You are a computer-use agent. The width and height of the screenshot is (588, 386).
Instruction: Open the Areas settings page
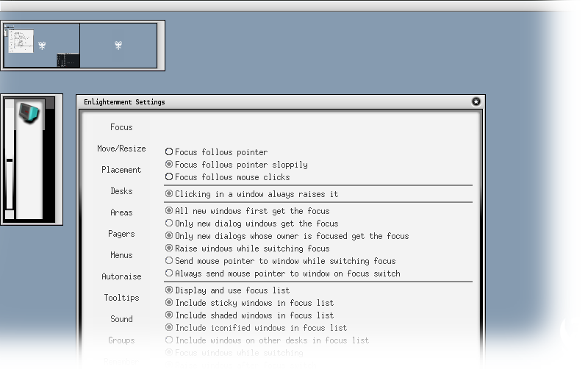click(121, 212)
